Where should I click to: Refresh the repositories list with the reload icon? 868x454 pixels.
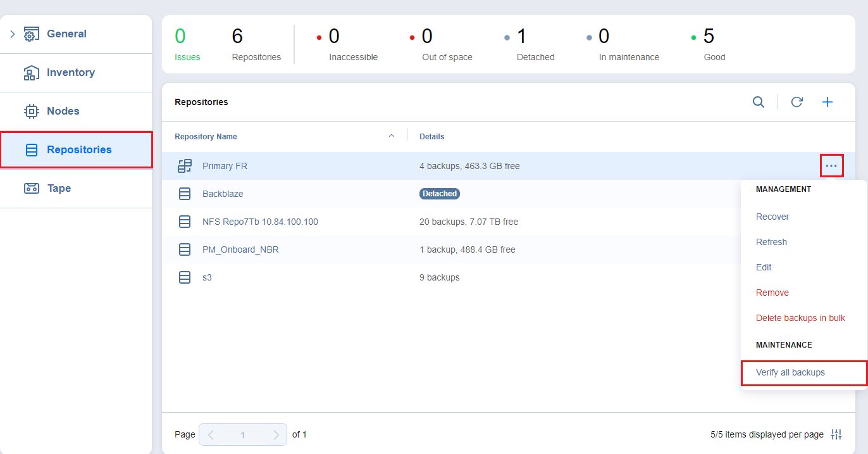click(797, 101)
